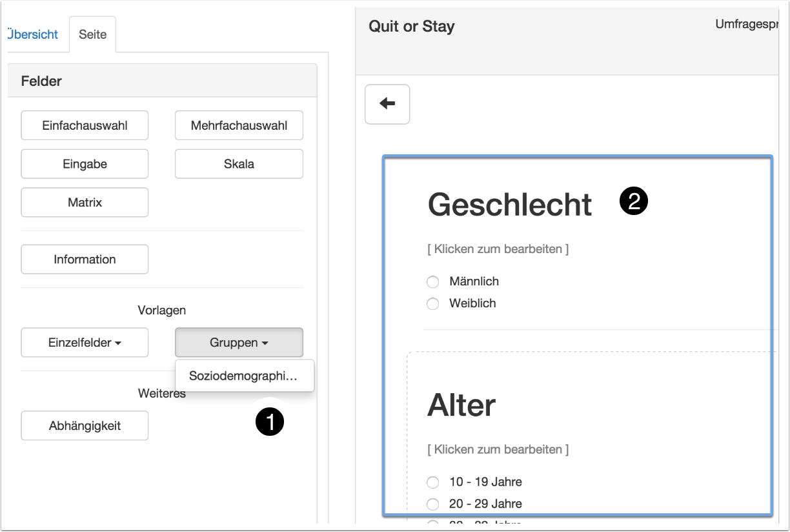Switch to the Übersicht tab
This screenshot has height=532, width=790.
34,35
